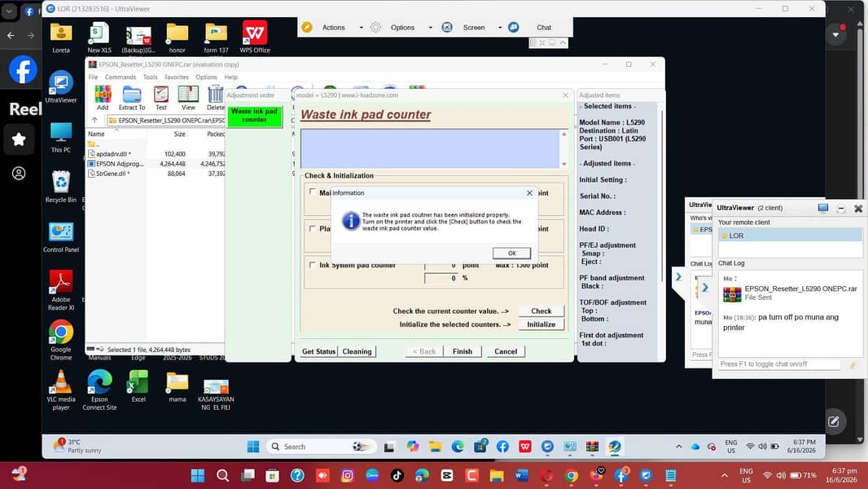
Task: Click the blue results box's scroll-down arrow
Action: point(563,164)
